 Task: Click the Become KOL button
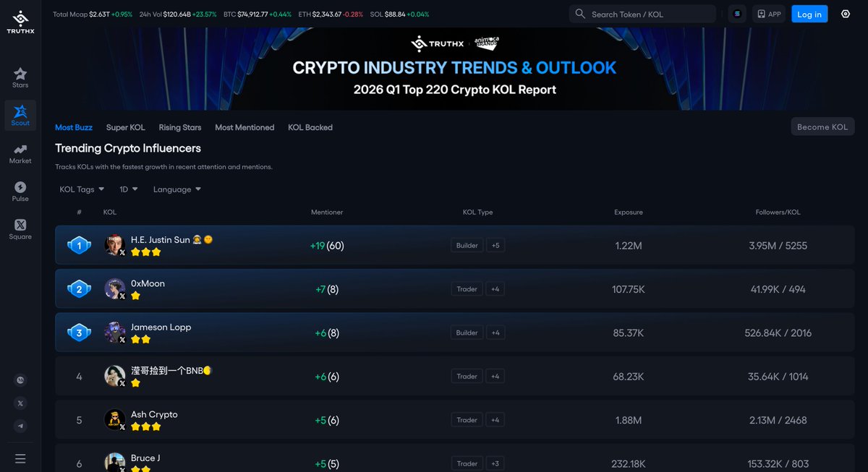click(x=822, y=126)
